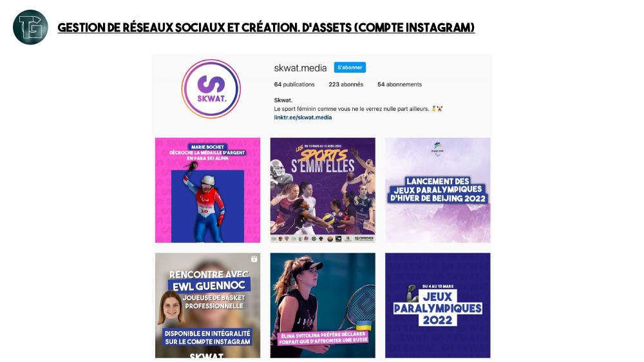
Task: Click the Ukrainian flag on Svitolina post
Action: pos(363,325)
